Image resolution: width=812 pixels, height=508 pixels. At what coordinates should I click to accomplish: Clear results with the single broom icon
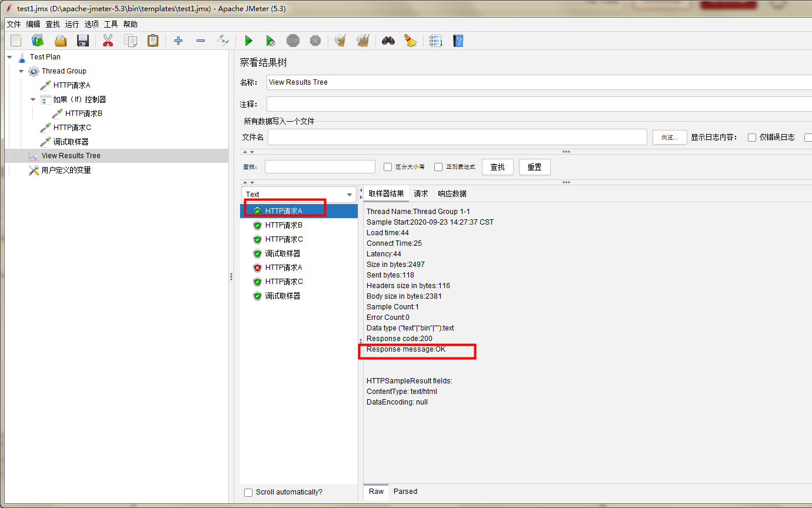(x=340, y=41)
